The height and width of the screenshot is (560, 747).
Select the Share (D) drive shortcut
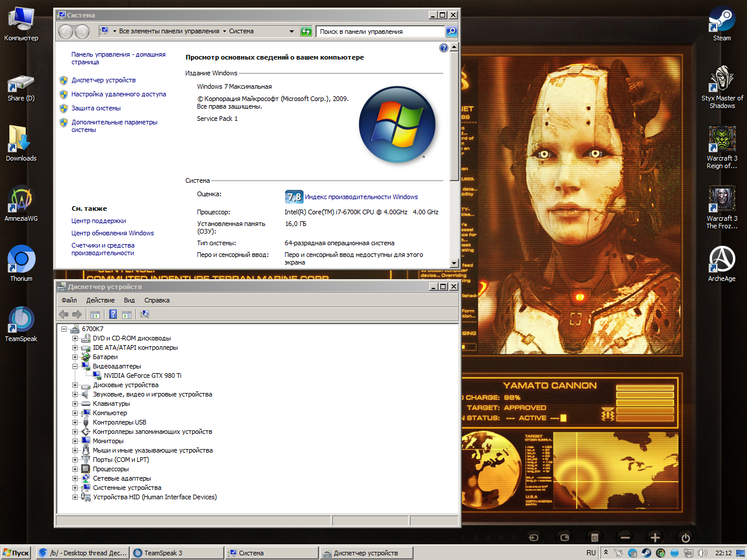click(21, 88)
